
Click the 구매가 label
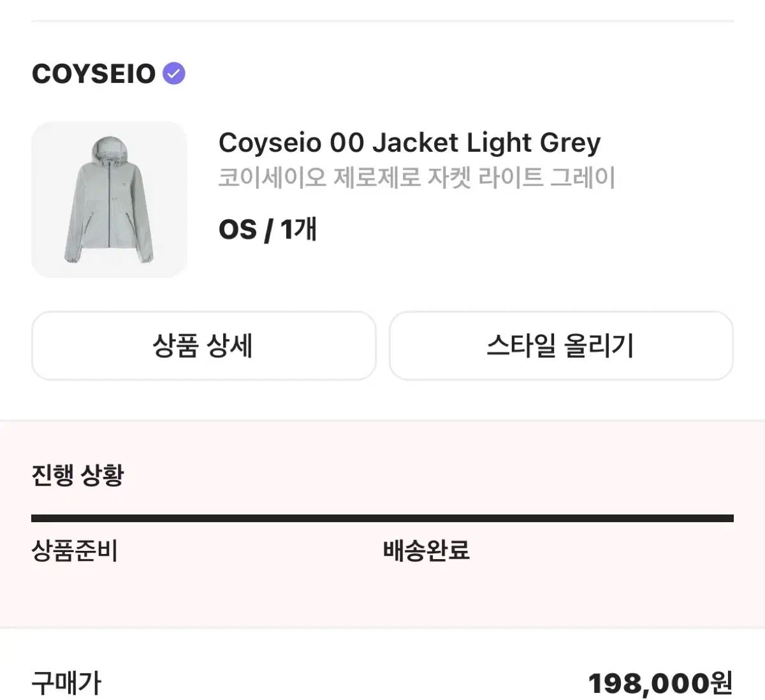[x=66, y=683]
